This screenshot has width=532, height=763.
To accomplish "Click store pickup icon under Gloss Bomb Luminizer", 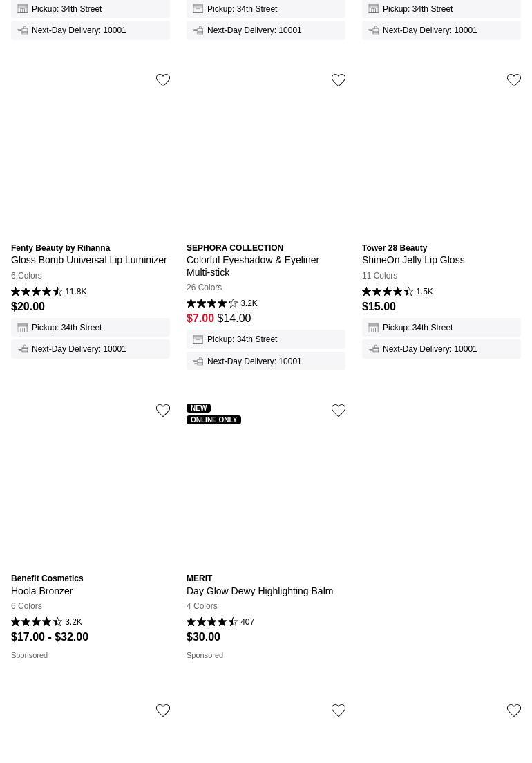I will pyautogui.click(x=23, y=328).
